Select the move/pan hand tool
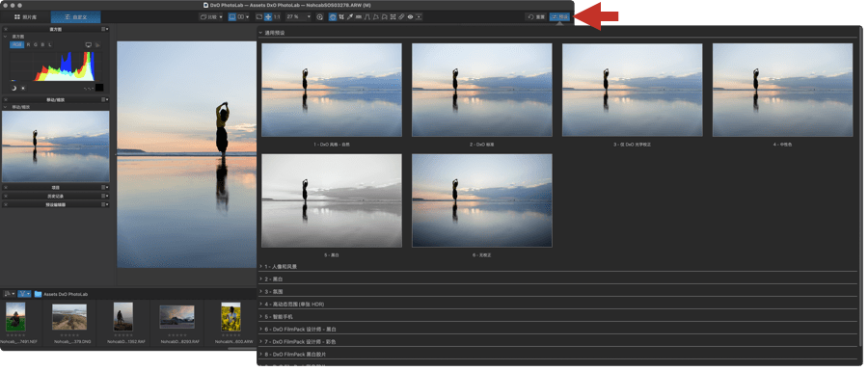Viewport: 868px width, 371px height. [268, 17]
